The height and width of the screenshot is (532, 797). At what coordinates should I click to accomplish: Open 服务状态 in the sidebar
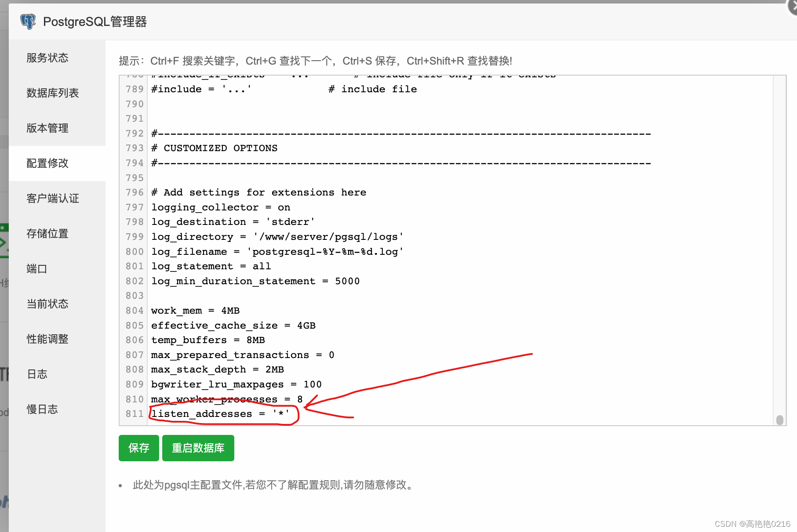(x=47, y=58)
